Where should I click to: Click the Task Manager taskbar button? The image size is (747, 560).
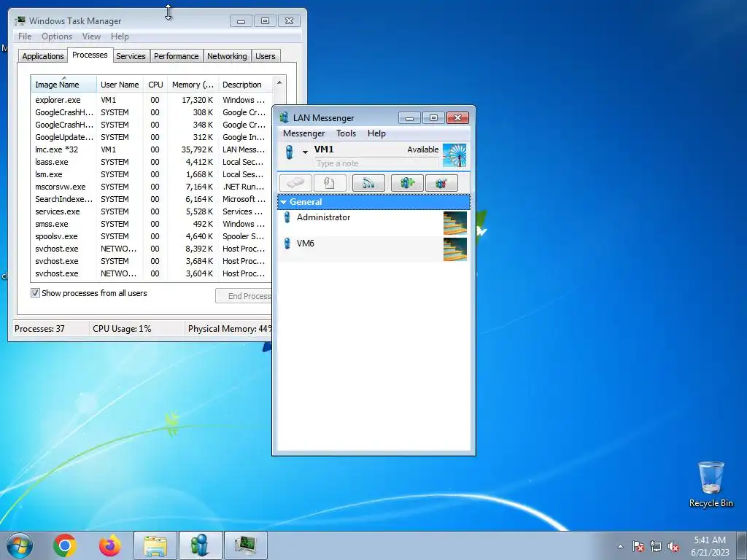(245, 545)
